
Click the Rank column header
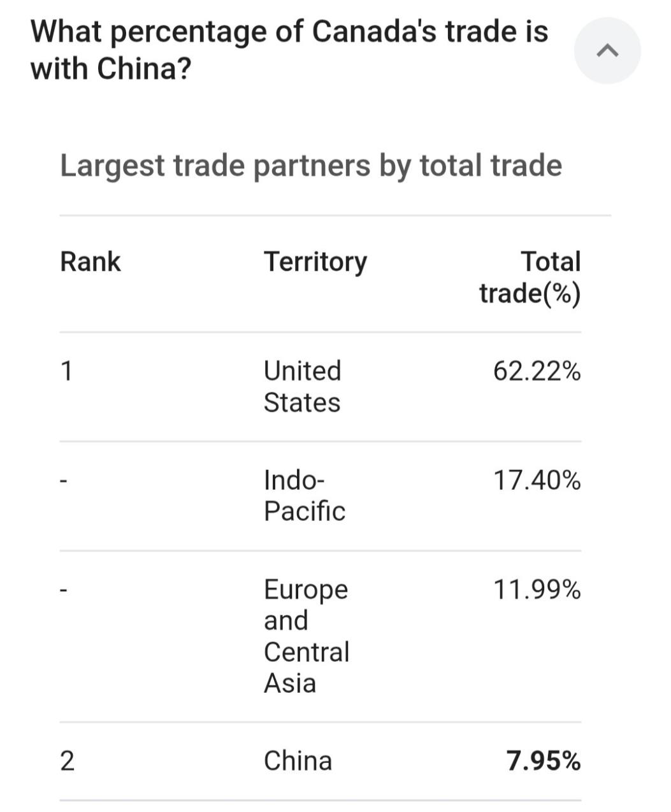[90, 262]
